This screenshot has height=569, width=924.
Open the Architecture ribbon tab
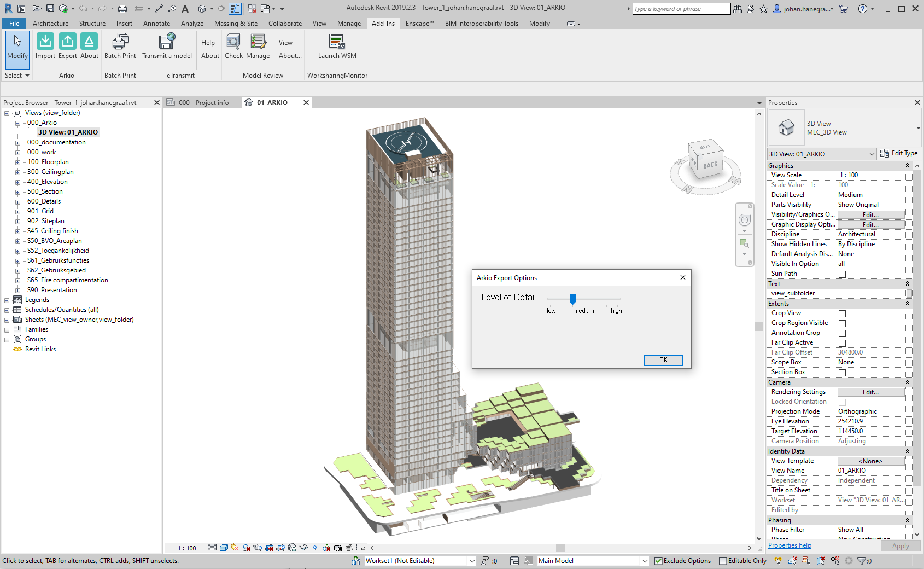click(x=50, y=24)
